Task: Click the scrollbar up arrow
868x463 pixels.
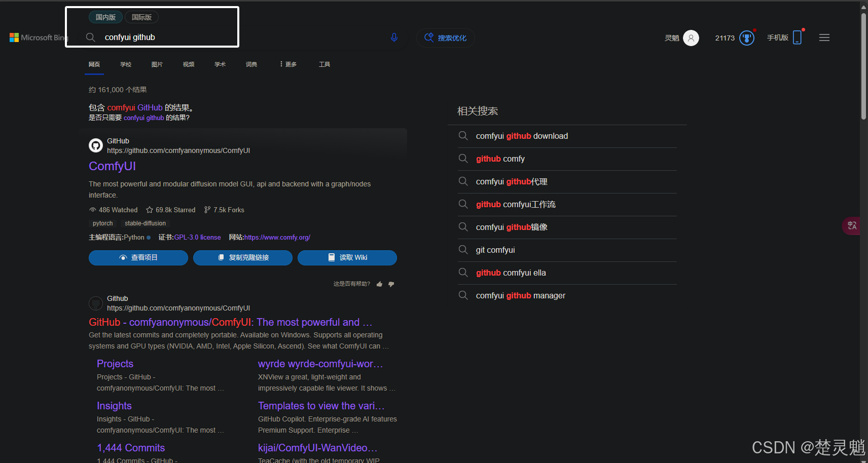Action: click(863, 7)
